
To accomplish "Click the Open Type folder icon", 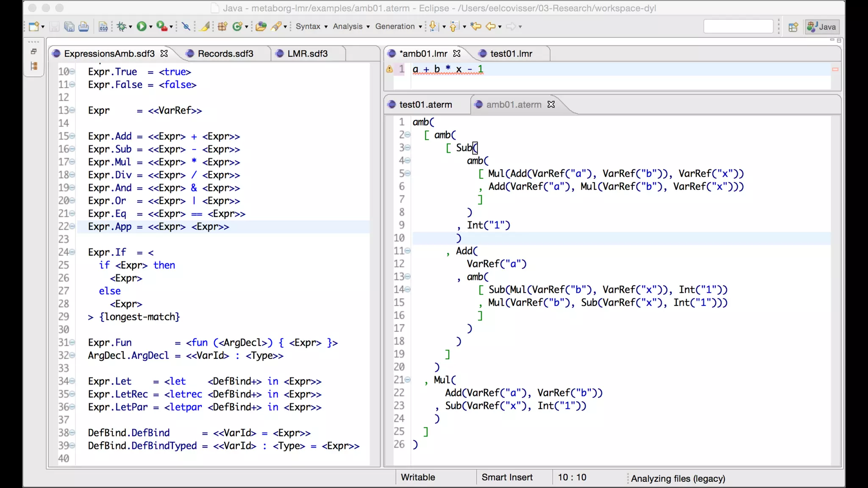I will point(261,27).
